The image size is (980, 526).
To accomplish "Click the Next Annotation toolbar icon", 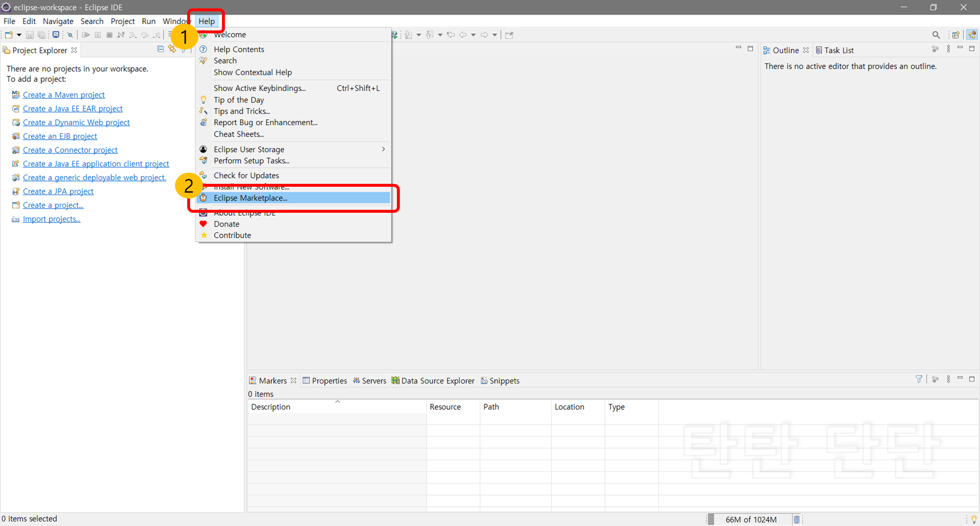I will click(x=408, y=35).
